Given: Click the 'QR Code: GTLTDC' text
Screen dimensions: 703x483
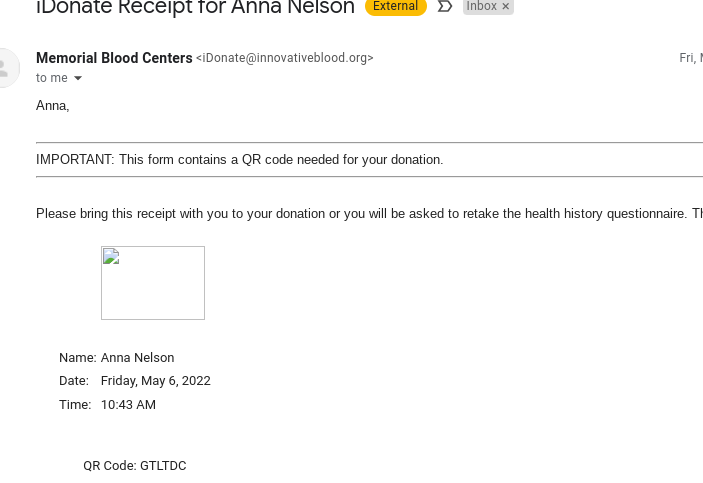Looking at the screenshot, I should 134,465.
